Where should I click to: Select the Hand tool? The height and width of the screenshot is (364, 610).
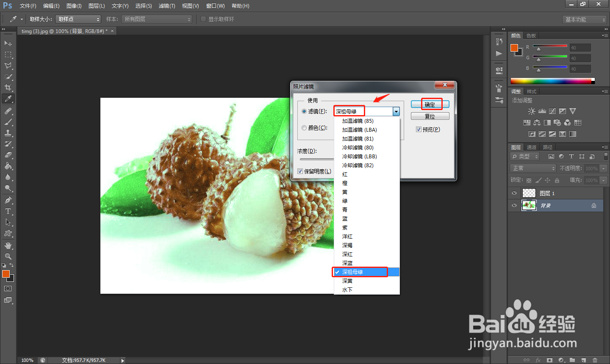click(x=8, y=245)
